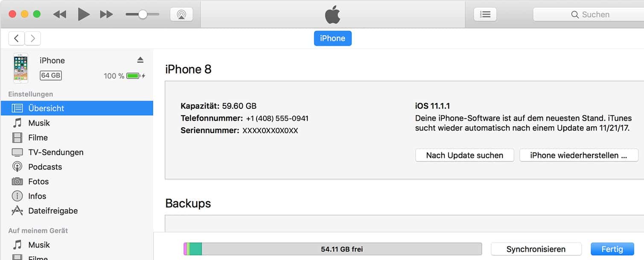Click the Übersicht list icon
The height and width of the screenshot is (260, 644).
point(17,108)
